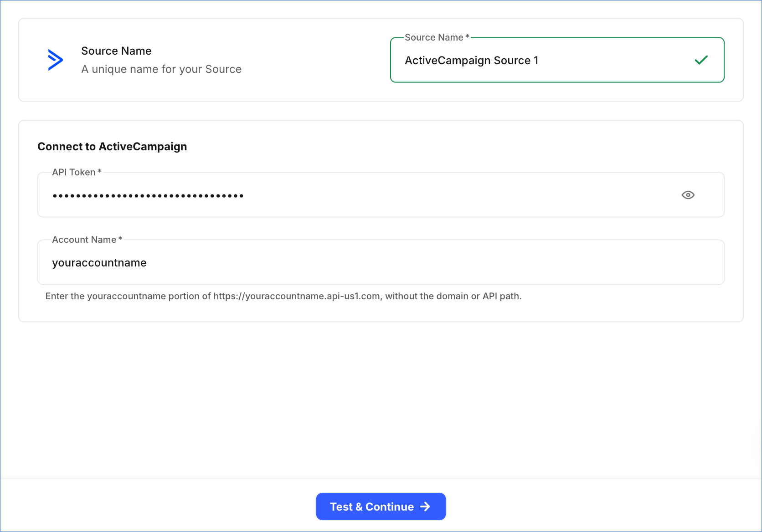762x532 pixels.
Task: Focus the API Token password field
Action: pos(381,195)
